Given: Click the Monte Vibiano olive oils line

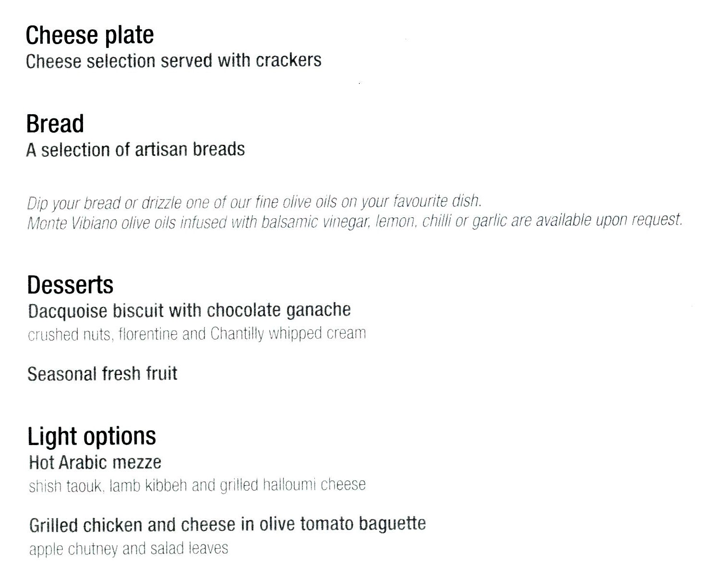Looking at the screenshot, I should click(355, 221).
